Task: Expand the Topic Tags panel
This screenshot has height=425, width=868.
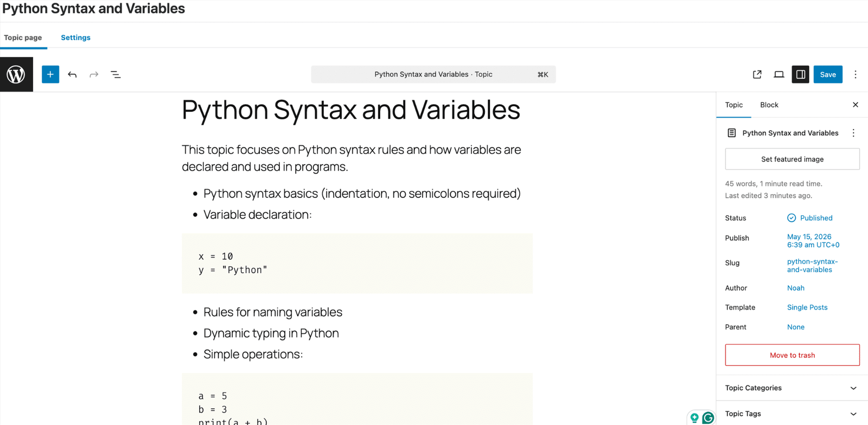Action: (x=792, y=414)
